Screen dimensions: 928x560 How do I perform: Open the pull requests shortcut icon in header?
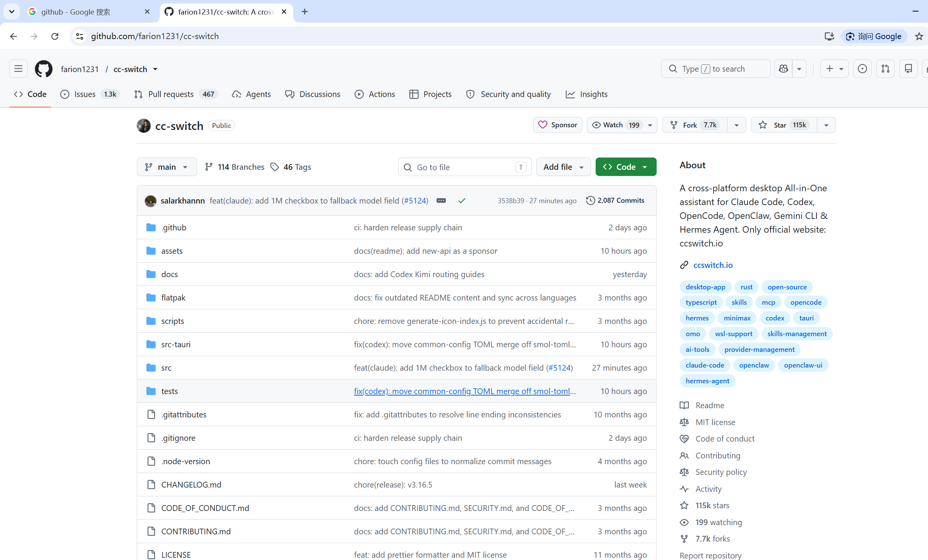pyautogui.click(x=885, y=69)
